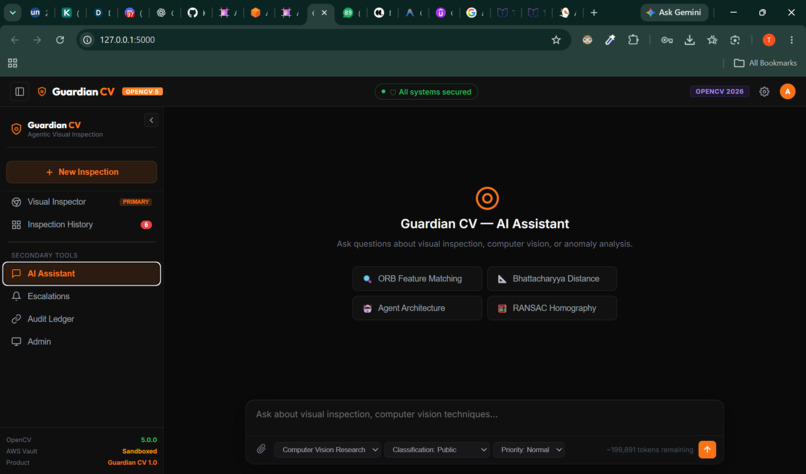Screen dimensions: 806x474
Task: Choose Bhattacharyya Distance suggestion
Action: click(x=552, y=279)
